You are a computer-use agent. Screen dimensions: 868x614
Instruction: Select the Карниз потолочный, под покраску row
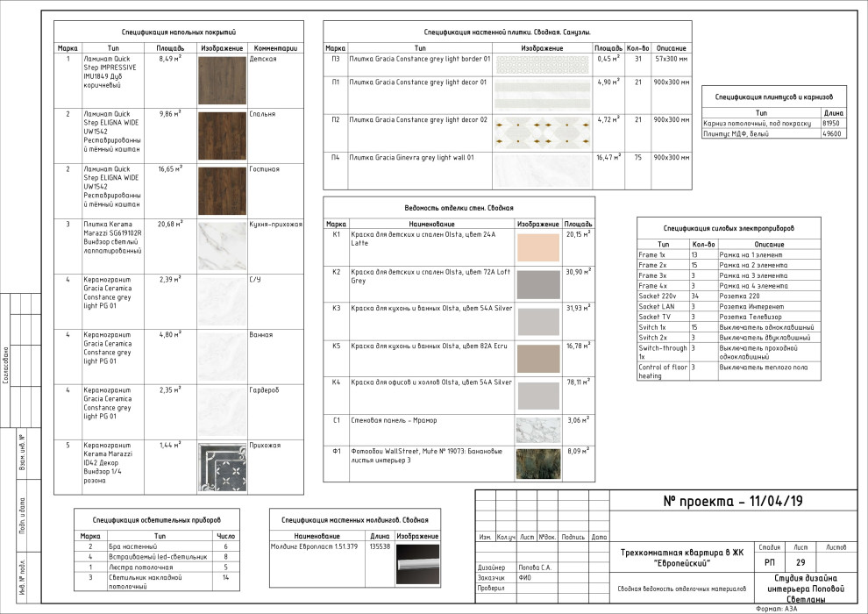759,124
